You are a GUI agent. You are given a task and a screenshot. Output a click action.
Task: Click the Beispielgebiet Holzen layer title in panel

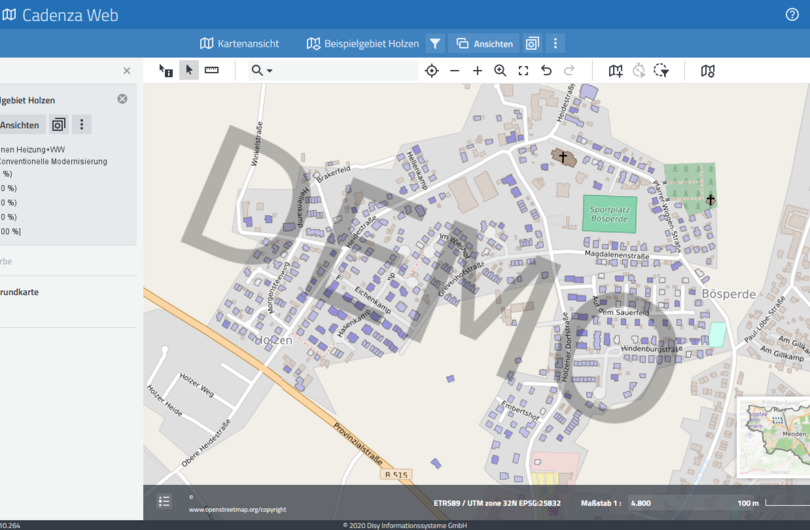[x=28, y=100]
